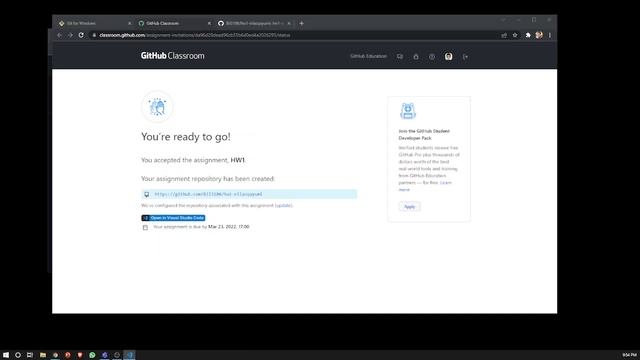Click the taskbar clock
The height and width of the screenshot is (360, 640).
point(629,355)
